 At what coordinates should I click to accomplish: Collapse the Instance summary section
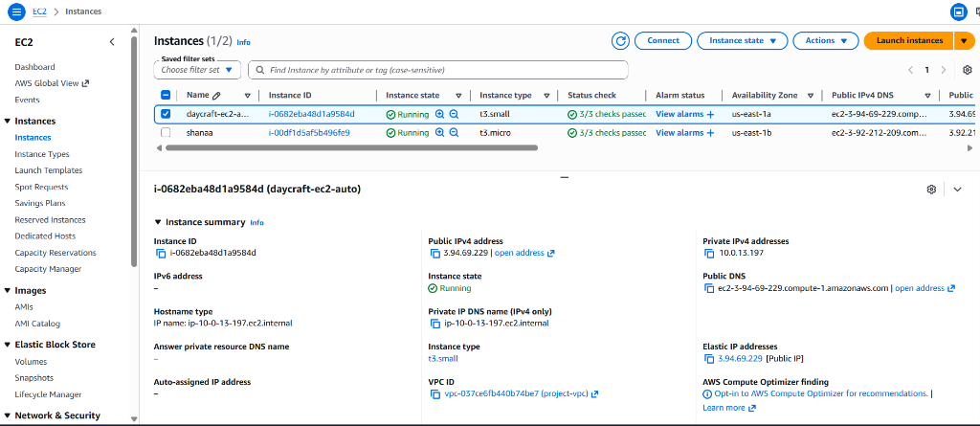[157, 222]
